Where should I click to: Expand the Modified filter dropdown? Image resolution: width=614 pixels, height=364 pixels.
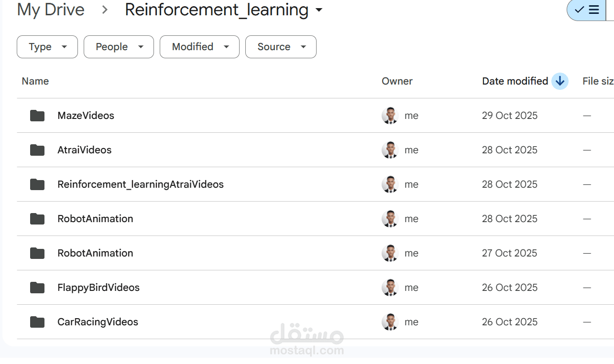(199, 47)
